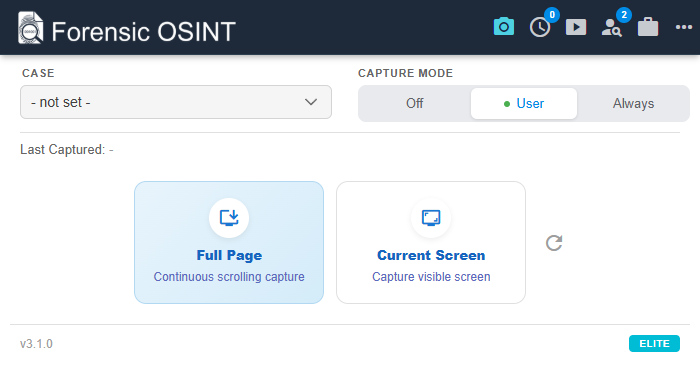Open the clock history icon
700x370 pixels.
pyautogui.click(x=540, y=28)
